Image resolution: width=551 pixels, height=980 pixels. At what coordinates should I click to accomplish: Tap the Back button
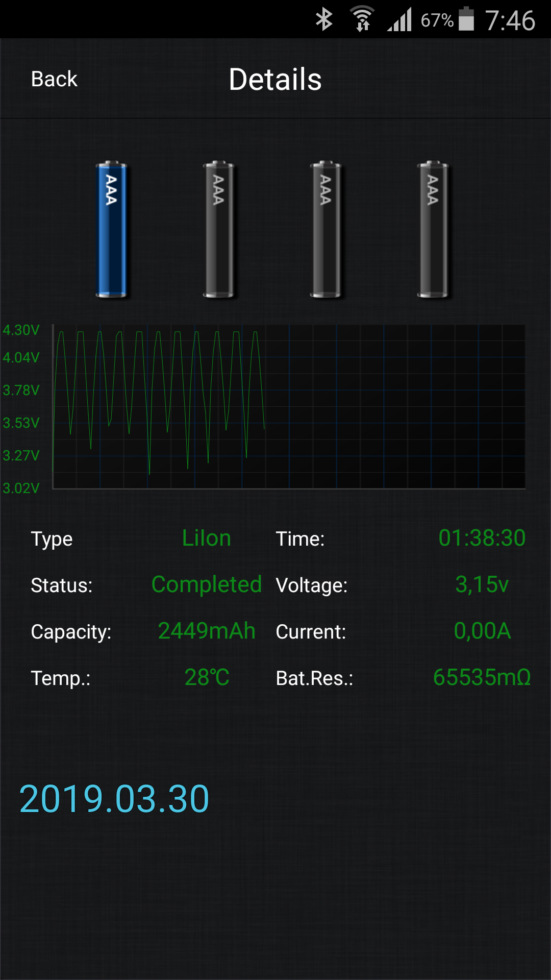(x=54, y=79)
